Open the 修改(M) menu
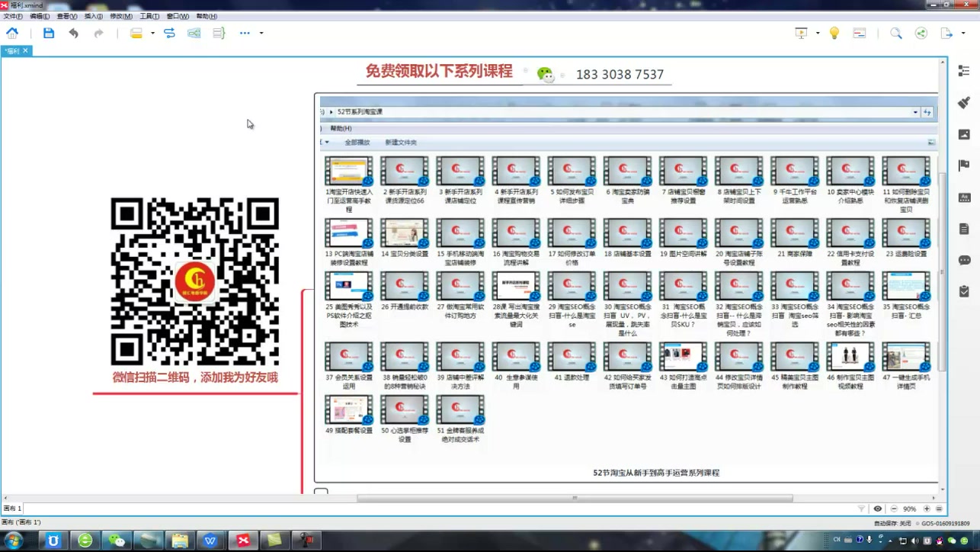This screenshot has width=980, height=552. 120,16
